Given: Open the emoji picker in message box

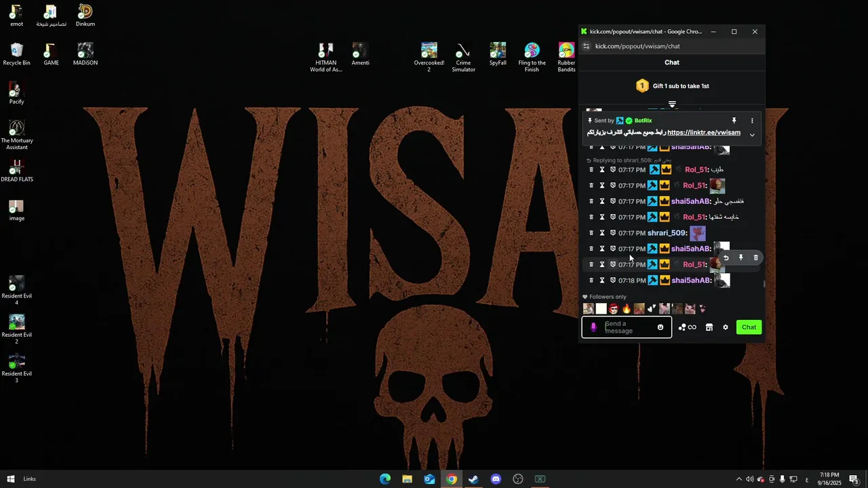Looking at the screenshot, I should coord(660,327).
